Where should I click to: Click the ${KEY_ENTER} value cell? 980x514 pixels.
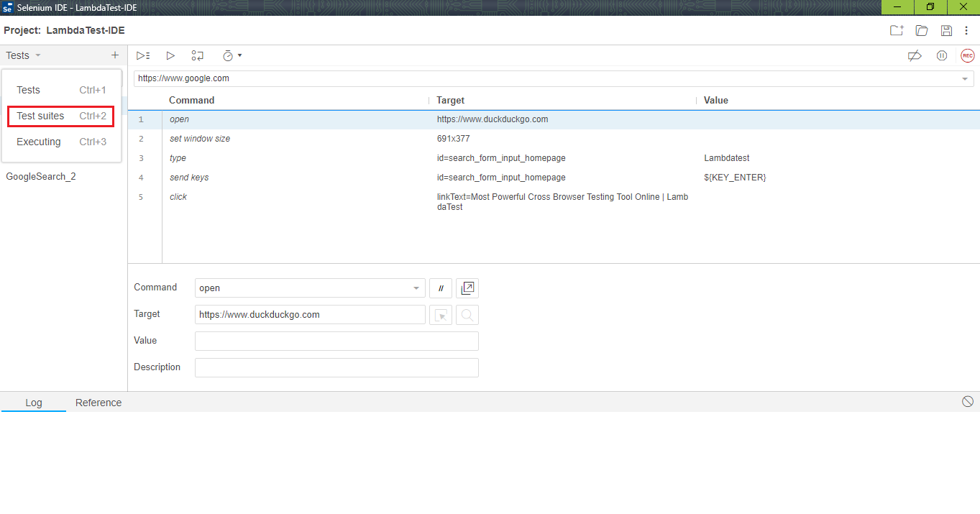pyautogui.click(x=735, y=178)
